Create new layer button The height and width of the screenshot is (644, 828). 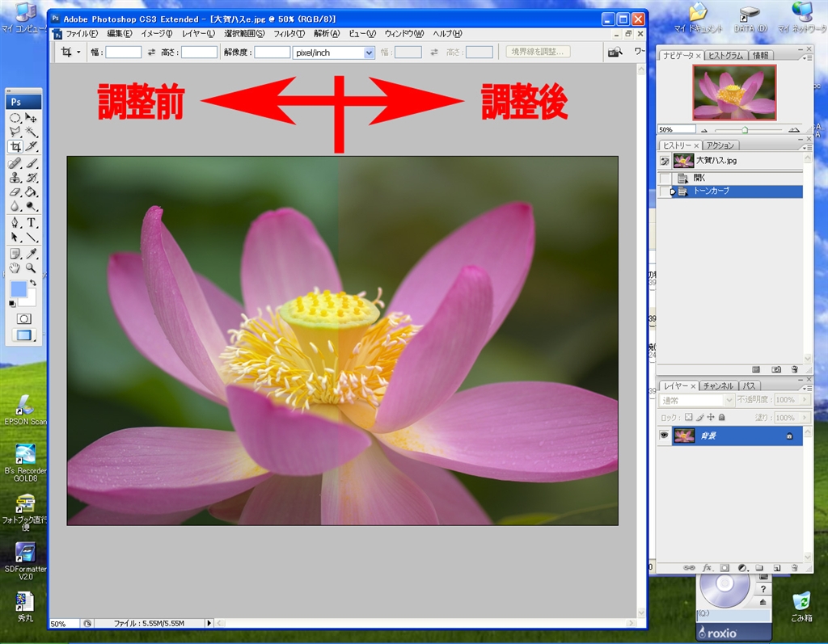point(777,568)
